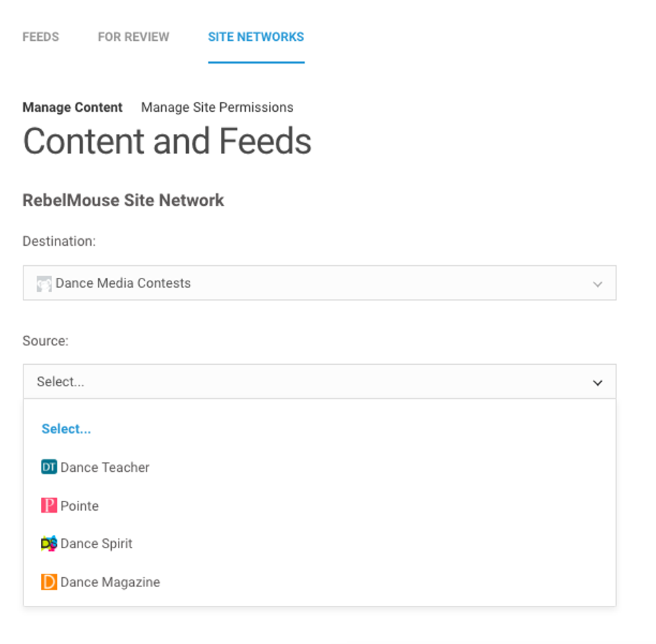Open Manage Site Permissions
Viewport: 656px width, 644px height.
pyautogui.click(x=217, y=107)
